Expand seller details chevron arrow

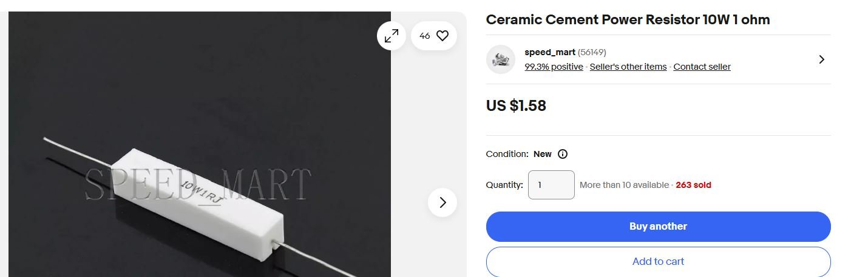(x=821, y=59)
